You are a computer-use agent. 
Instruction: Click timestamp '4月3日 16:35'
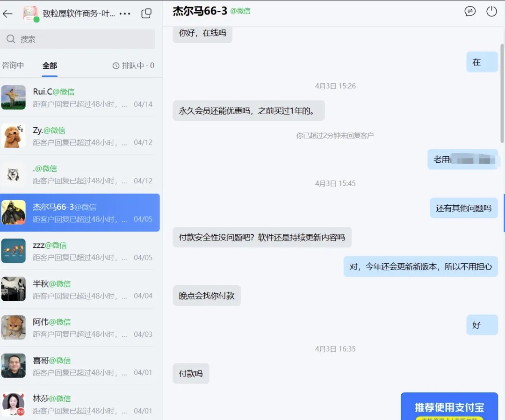[335, 349]
